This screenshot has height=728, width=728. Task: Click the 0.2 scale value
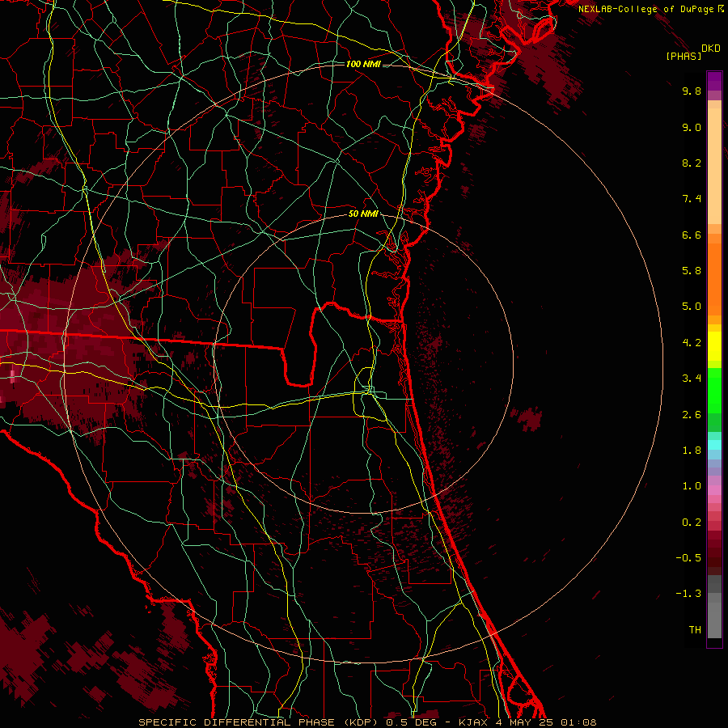coord(692,523)
